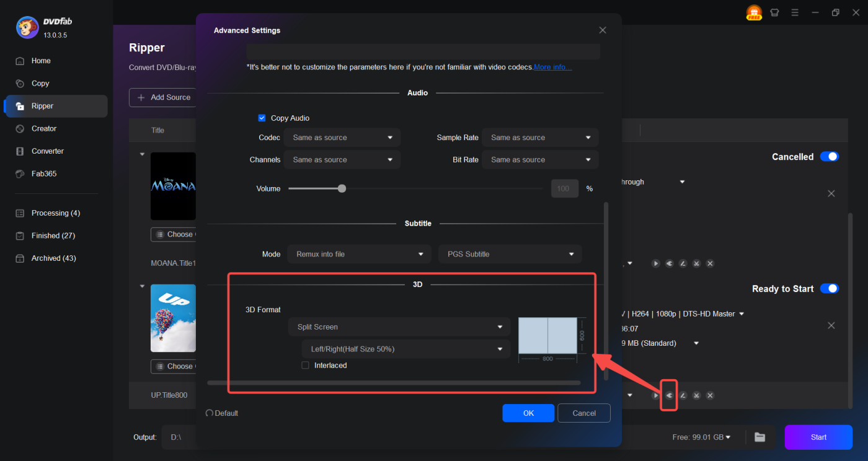The image size is (868, 461).
Task: Click the FREE gift icon in title bar
Action: click(754, 13)
